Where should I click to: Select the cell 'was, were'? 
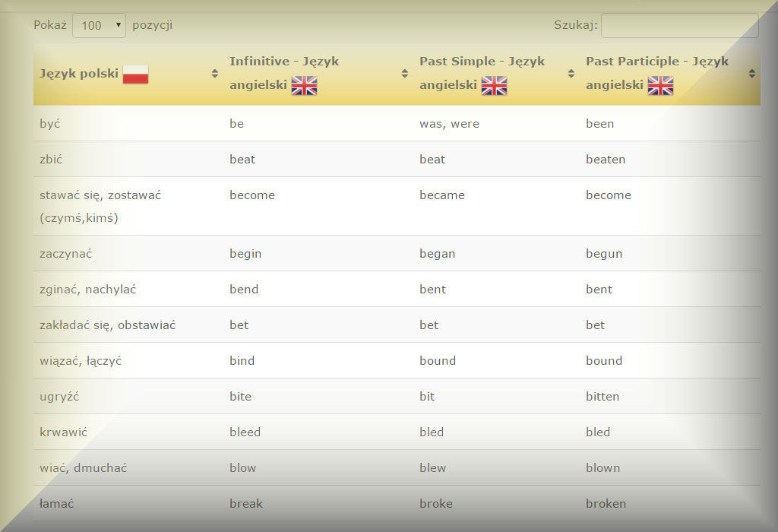click(x=497, y=124)
